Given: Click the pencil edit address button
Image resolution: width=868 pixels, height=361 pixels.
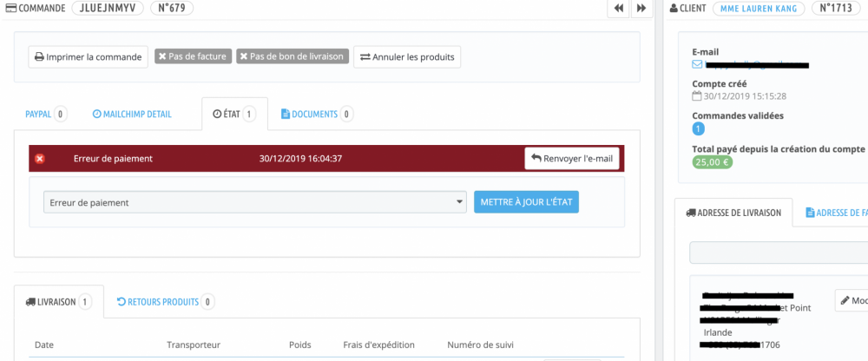Looking at the screenshot, I should click(852, 300).
